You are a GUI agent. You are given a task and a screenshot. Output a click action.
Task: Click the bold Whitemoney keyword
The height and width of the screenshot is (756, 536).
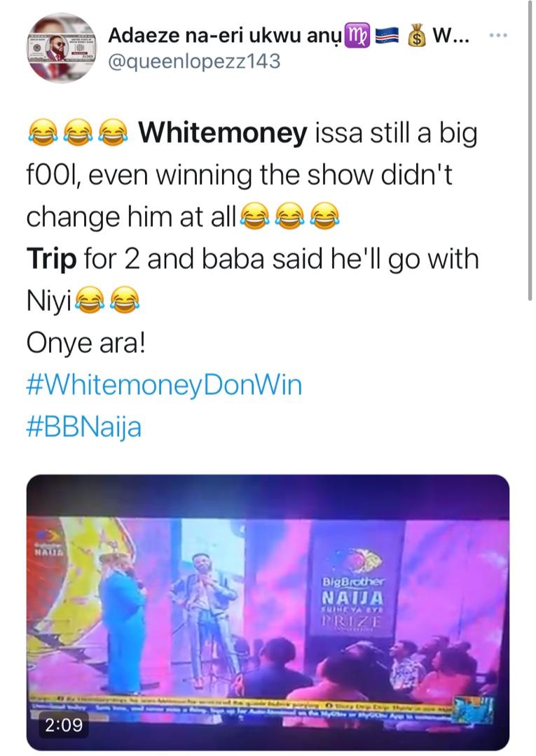click(223, 133)
